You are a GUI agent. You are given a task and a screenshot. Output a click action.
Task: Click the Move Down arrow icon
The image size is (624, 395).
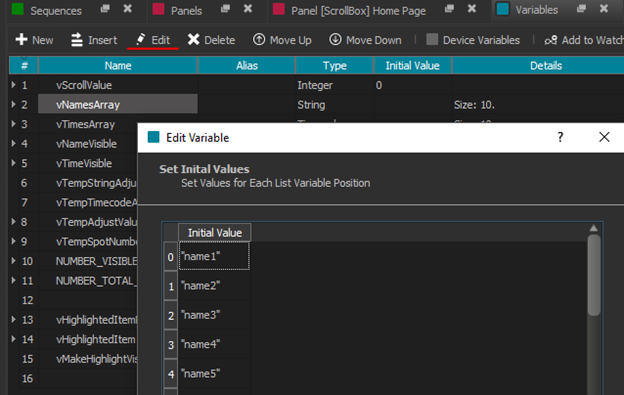click(335, 39)
